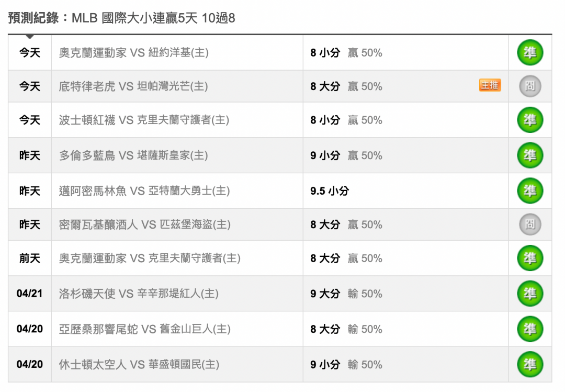Click the 9.5 小分 prediction
Image resolution: width=565 pixels, height=392 pixels.
coord(330,191)
